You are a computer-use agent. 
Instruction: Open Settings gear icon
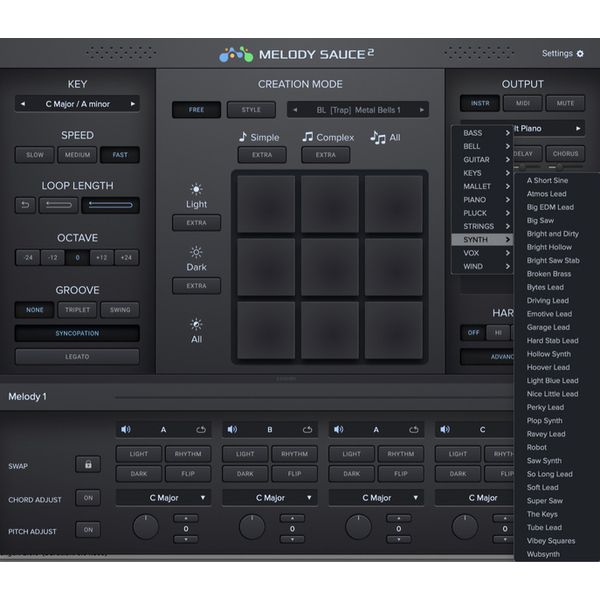(580, 54)
